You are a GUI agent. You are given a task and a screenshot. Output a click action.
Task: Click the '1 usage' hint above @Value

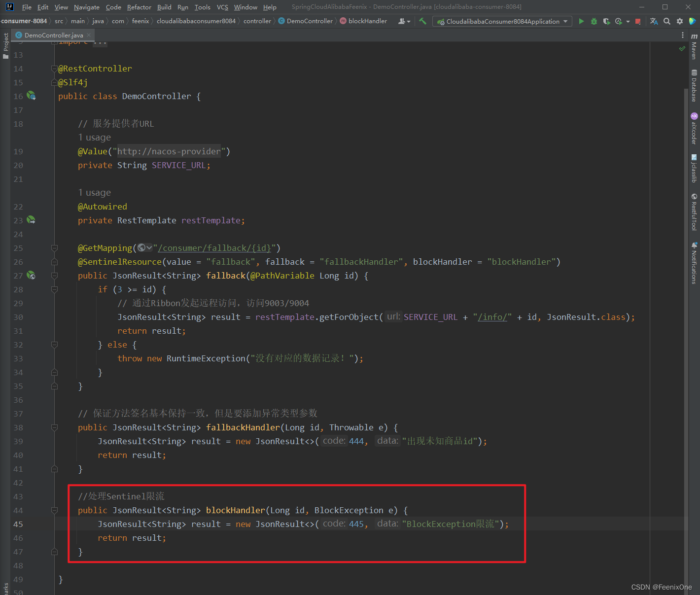(x=95, y=137)
